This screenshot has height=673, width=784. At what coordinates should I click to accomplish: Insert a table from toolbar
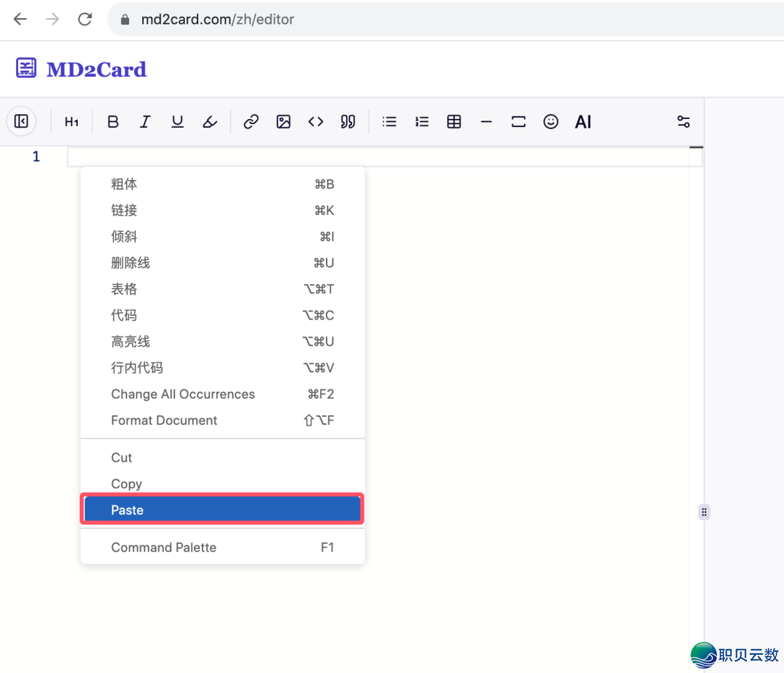[454, 121]
